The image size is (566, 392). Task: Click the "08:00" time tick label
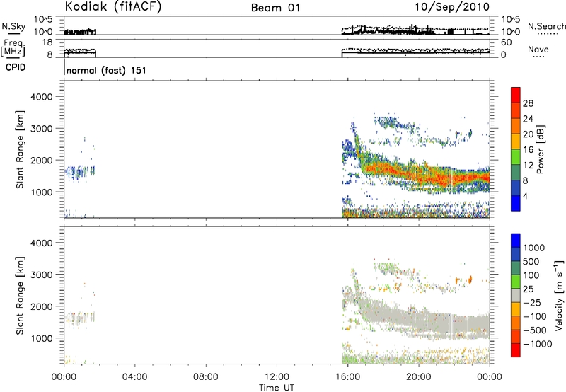tap(206, 377)
